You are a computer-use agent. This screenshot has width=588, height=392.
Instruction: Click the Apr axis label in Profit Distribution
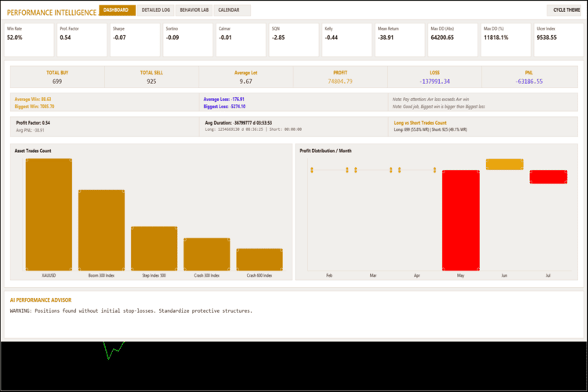click(x=416, y=275)
